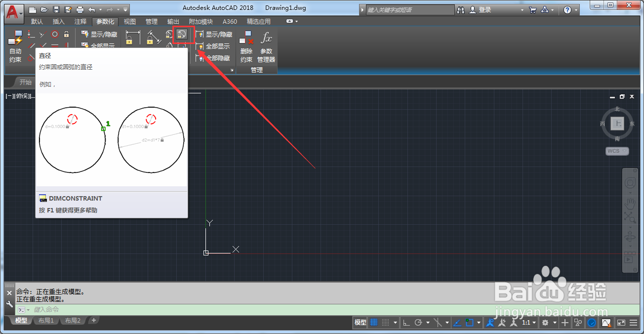Click the Save As icon
The image size is (644, 334).
coord(68,9)
